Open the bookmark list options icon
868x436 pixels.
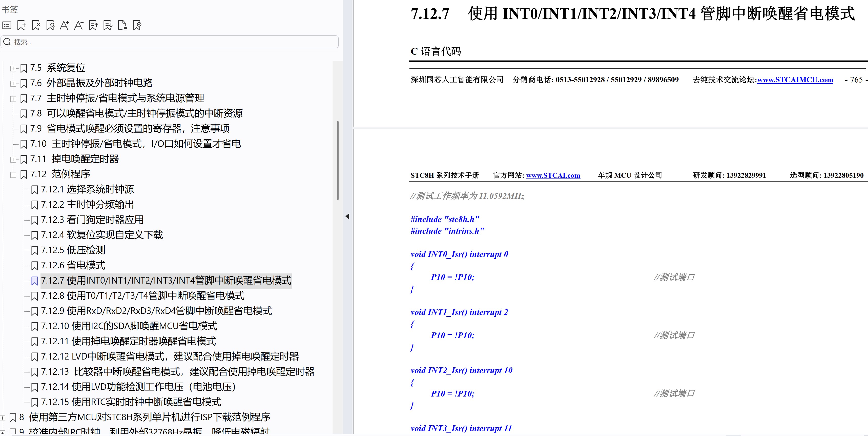click(x=7, y=25)
